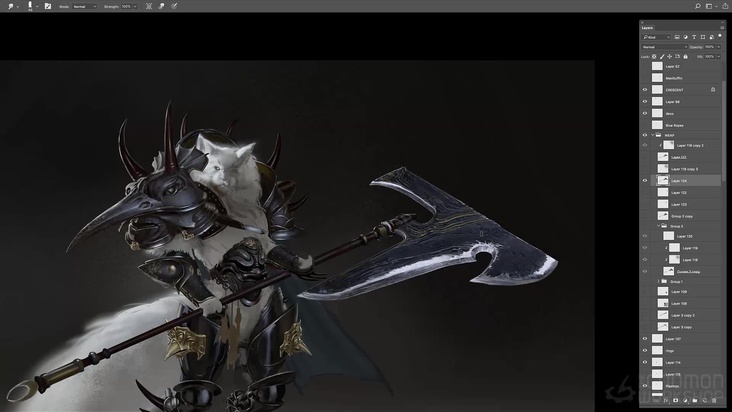Image resolution: width=732 pixels, height=412 pixels.
Task: Collapse the WEAP group
Action: (x=653, y=135)
